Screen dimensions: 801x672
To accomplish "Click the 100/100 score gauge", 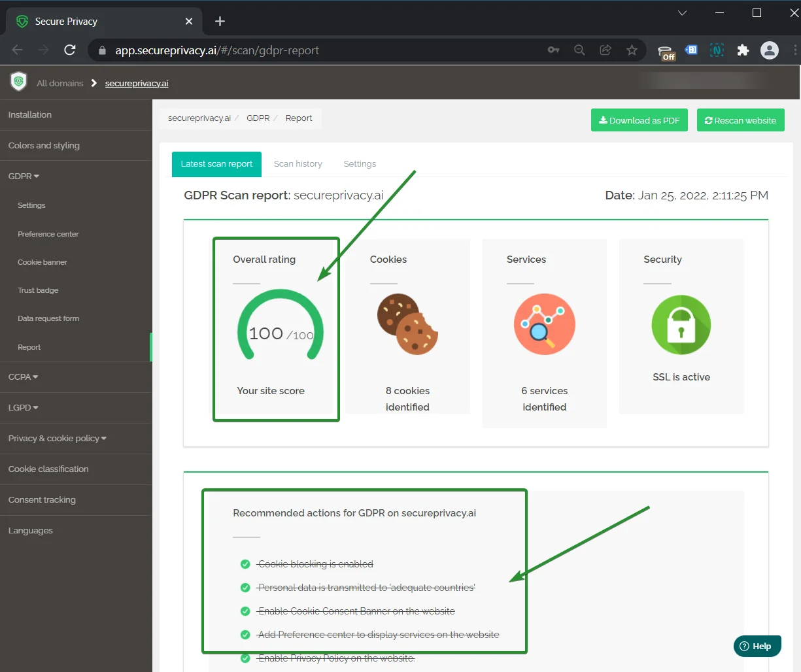I will point(279,332).
